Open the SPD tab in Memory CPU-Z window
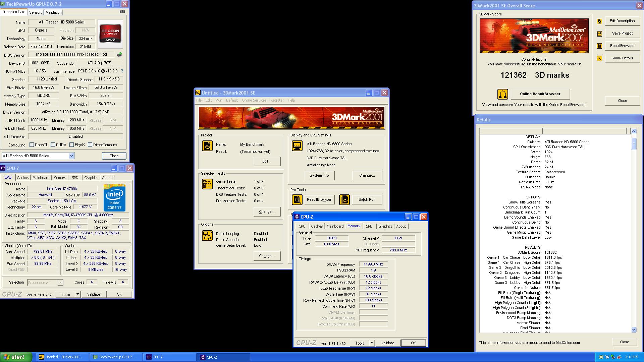The width and height of the screenshot is (644, 362). tap(369, 226)
